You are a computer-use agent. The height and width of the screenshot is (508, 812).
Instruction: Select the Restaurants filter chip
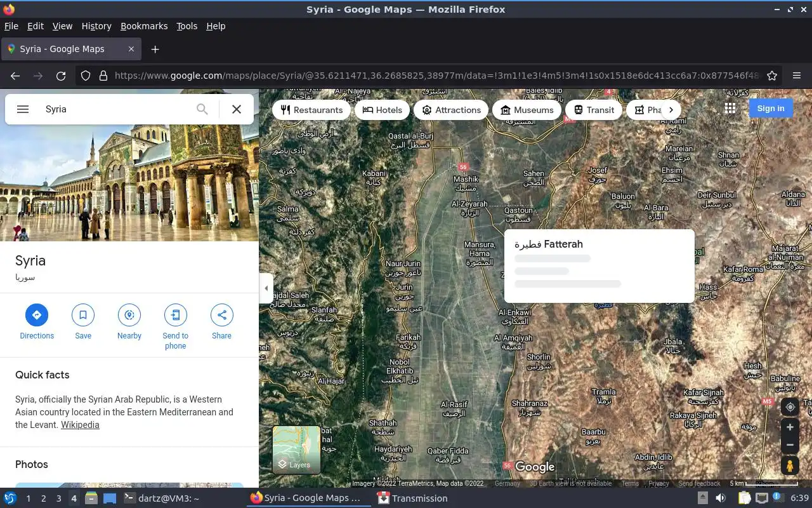coord(311,110)
